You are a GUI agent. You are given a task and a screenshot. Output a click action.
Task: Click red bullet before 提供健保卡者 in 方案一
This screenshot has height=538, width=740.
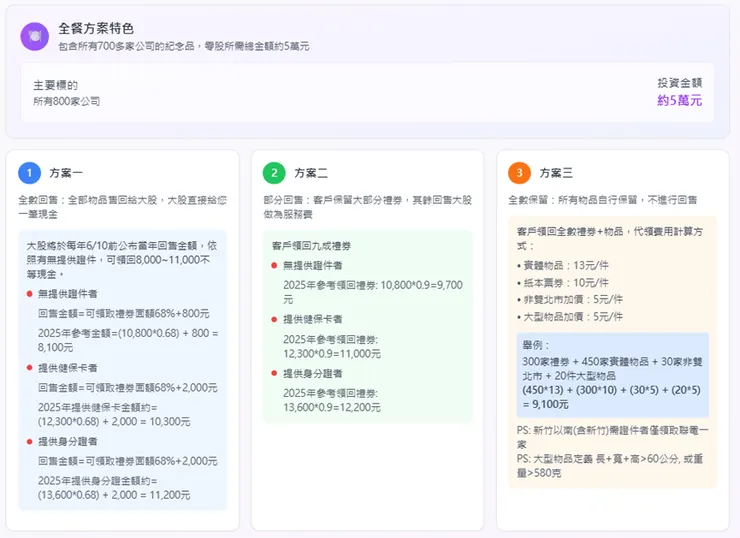30,368
